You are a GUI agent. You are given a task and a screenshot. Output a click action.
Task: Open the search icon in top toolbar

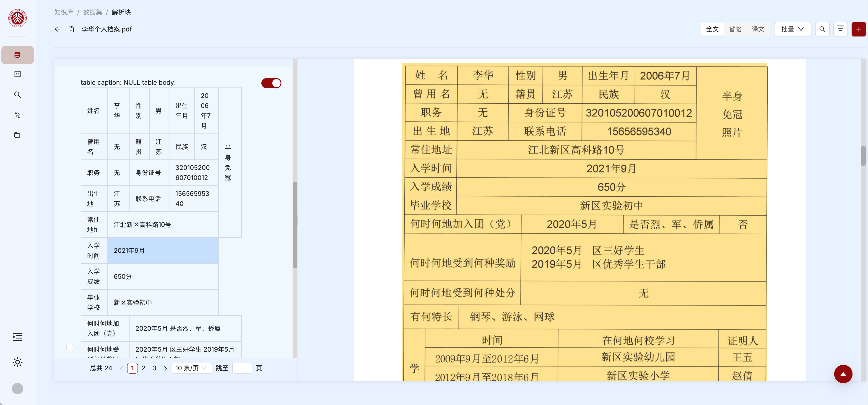(x=822, y=29)
